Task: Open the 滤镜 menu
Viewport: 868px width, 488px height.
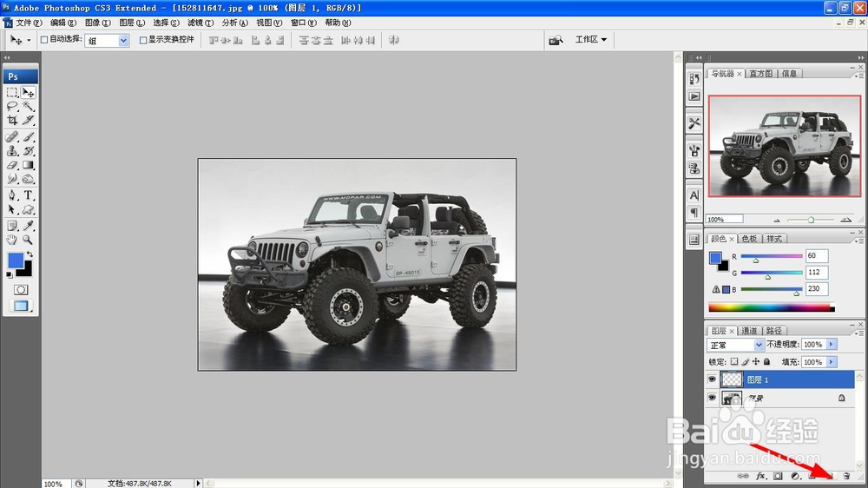Action: (x=201, y=23)
